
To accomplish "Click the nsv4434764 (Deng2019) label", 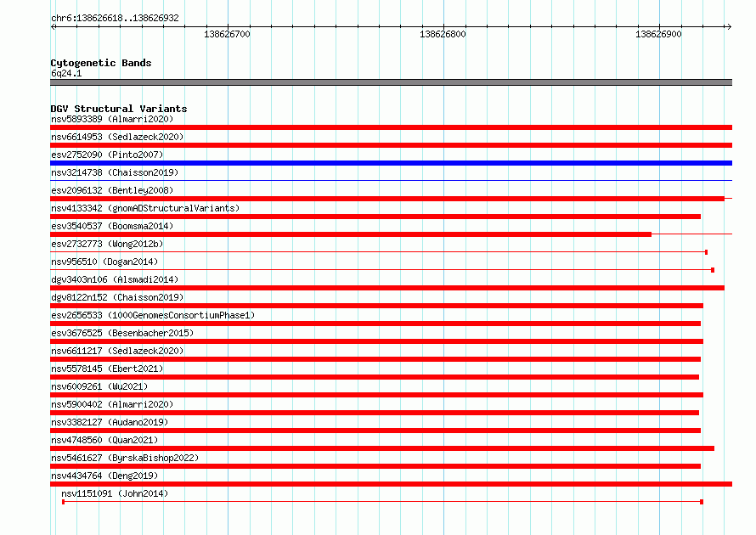I will tap(104, 476).
